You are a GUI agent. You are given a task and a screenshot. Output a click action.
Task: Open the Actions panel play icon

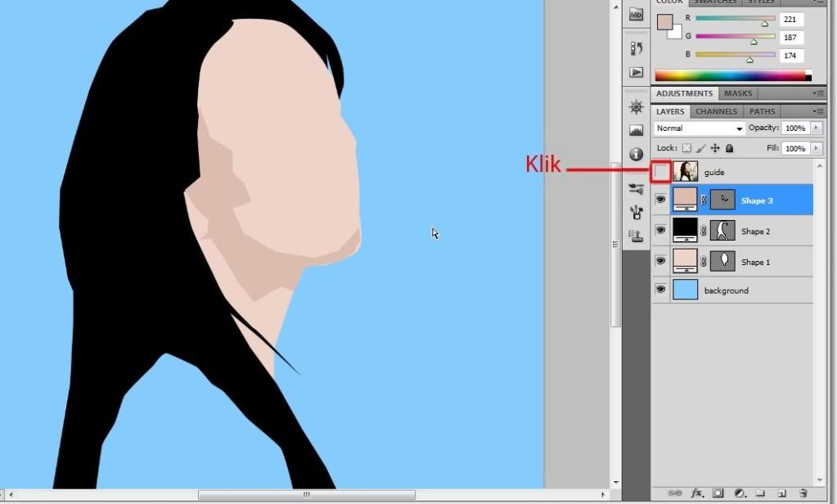[636, 72]
